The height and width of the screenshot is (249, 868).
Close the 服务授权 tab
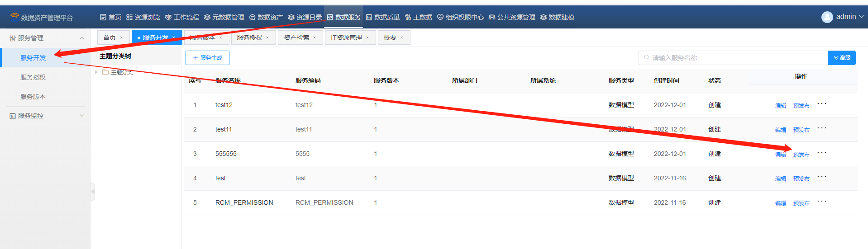point(267,38)
